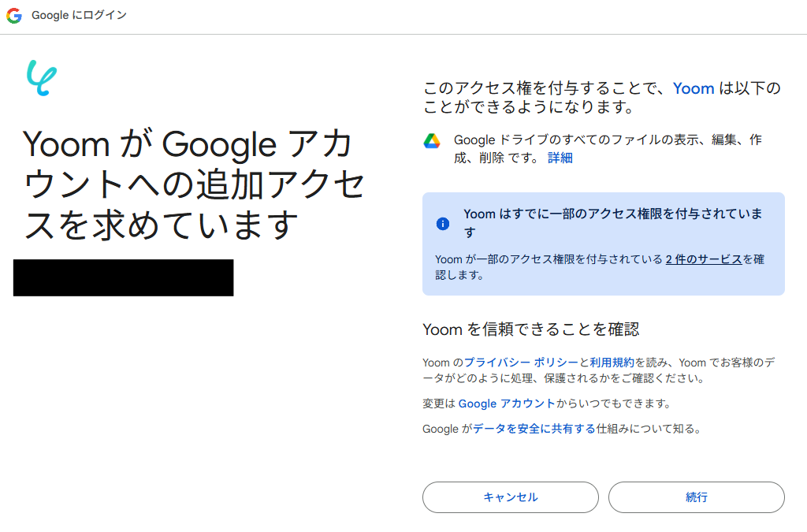Screen dimensions: 807x532
Task: Click the Yoom を信頼できることを確認 heading
Action: click(x=530, y=329)
